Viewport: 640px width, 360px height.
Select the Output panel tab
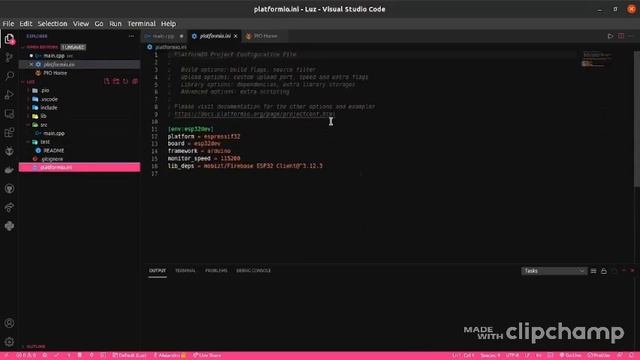click(157, 271)
